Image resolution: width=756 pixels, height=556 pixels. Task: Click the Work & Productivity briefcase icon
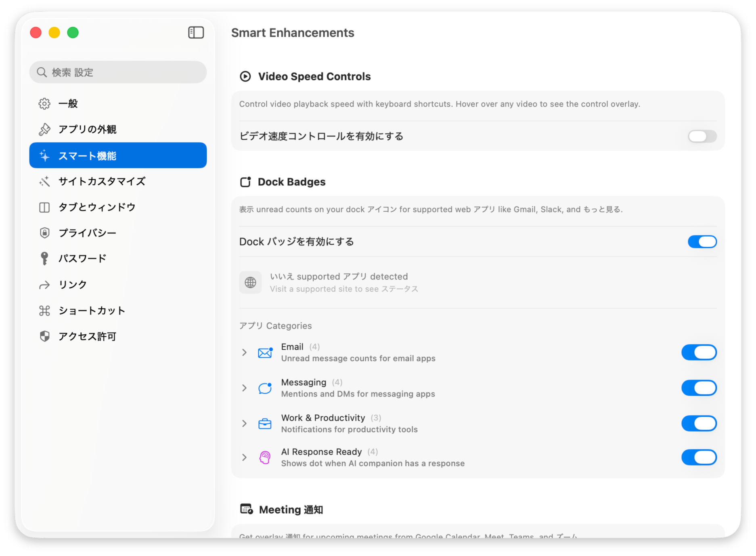click(265, 424)
